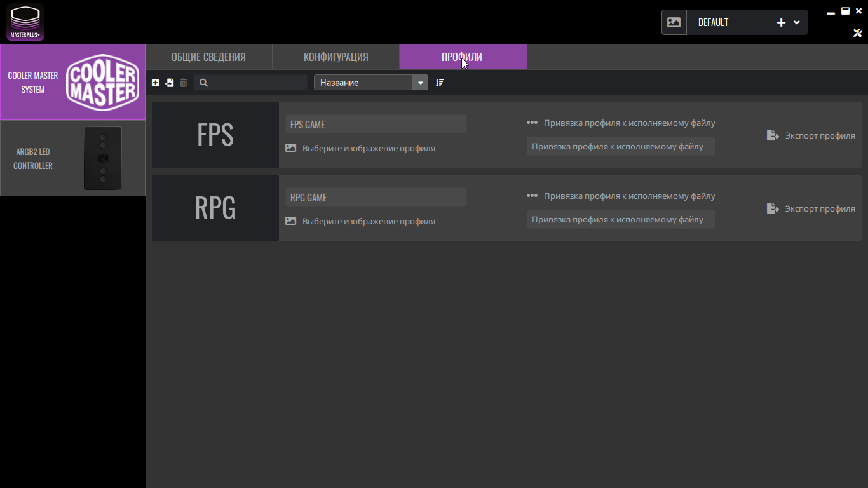This screenshot has width=868, height=488.
Task: Switch to the Конфигурация tab
Action: [x=336, y=57]
